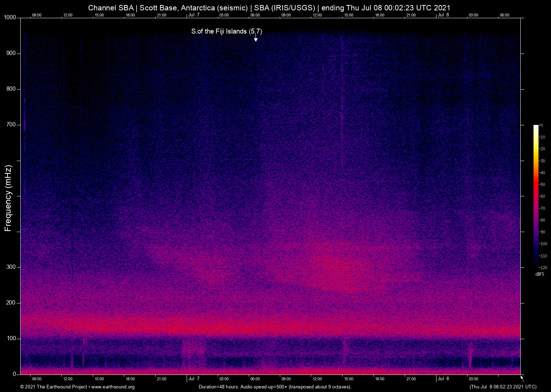Click the 'Frequency (mHz)' axis label

tap(8, 198)
